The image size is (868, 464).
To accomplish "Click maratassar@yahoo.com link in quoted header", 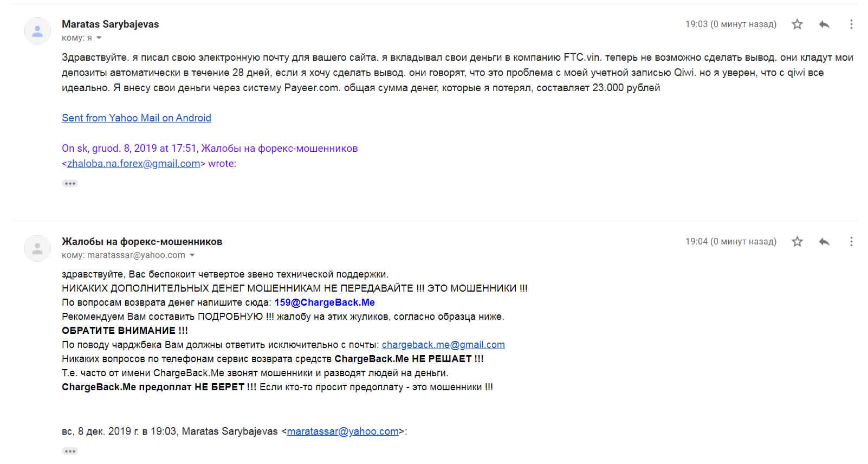I will [x=342, y=431].
